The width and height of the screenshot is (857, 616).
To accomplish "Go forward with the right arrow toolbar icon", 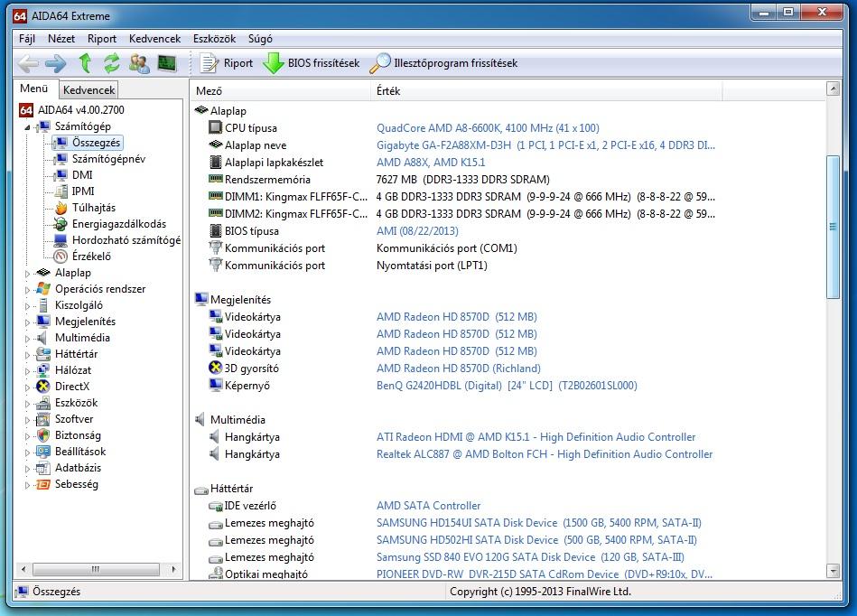I will click(55, 63).
